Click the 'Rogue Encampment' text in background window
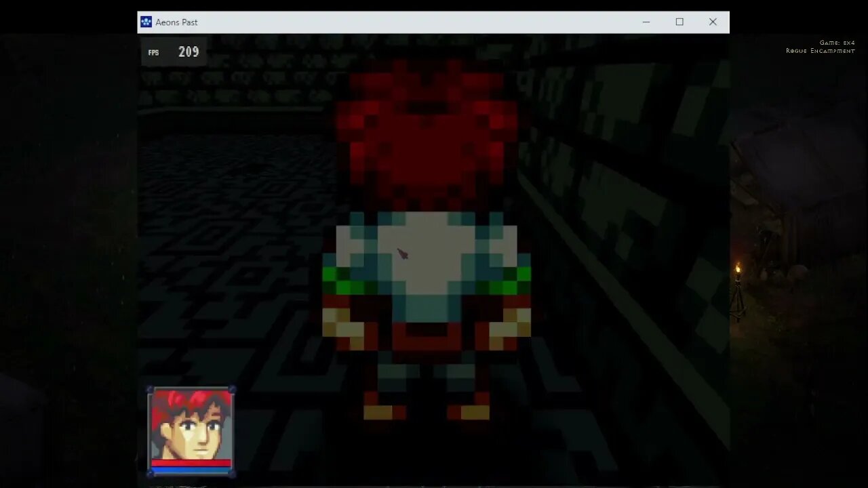 (x=821, y=51)
